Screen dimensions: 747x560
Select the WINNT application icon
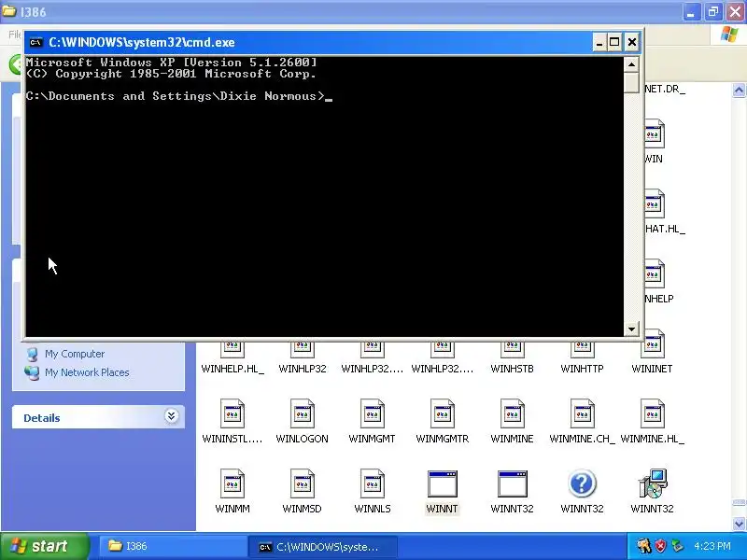443,483
